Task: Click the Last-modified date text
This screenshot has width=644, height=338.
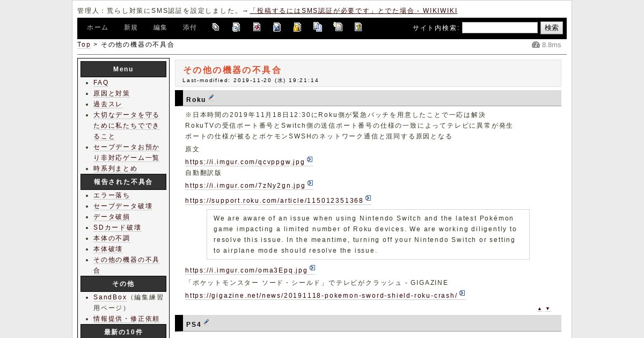Action: click(251, 80)
